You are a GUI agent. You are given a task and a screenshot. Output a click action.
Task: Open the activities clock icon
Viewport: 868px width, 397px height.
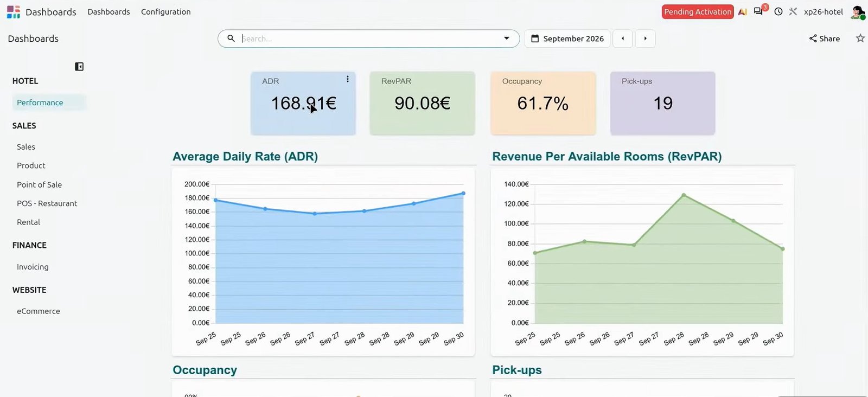pyautogui.click(x=778, y=11)
